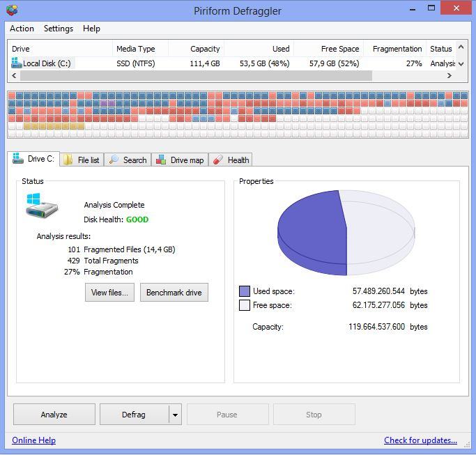Click the Pause button

click(x=228, y=415)
